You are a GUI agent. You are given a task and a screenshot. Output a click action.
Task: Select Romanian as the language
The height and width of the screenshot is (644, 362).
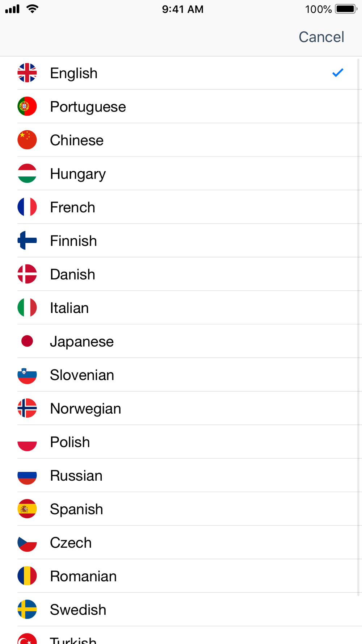point(83,576)
